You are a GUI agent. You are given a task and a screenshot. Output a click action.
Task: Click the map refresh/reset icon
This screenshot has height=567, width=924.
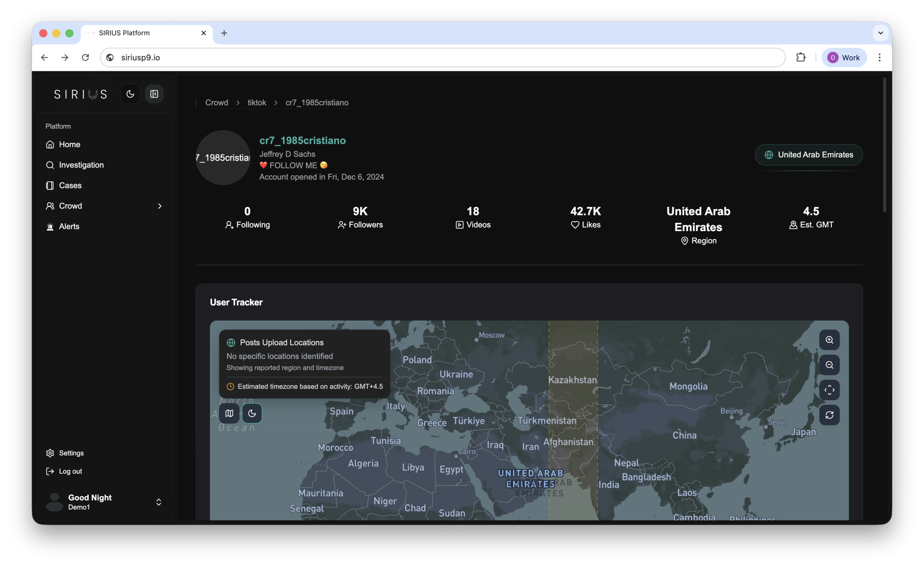(x=829, y=415)
